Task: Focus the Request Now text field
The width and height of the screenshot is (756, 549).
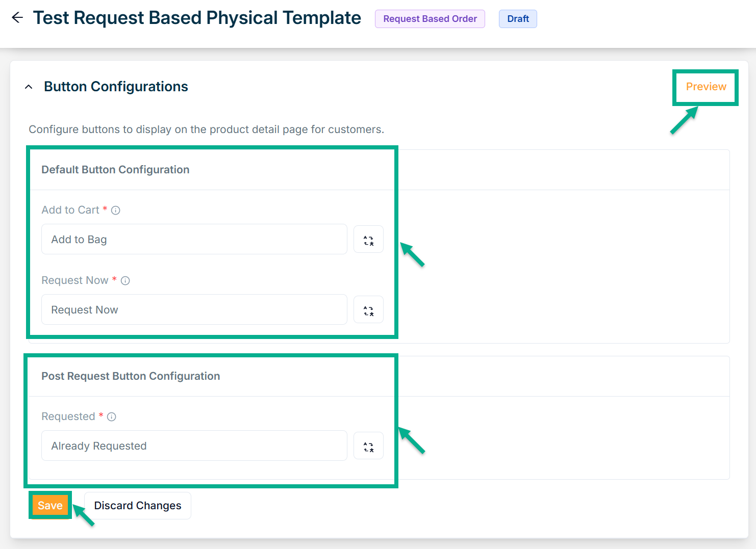Action: point(194,310)
